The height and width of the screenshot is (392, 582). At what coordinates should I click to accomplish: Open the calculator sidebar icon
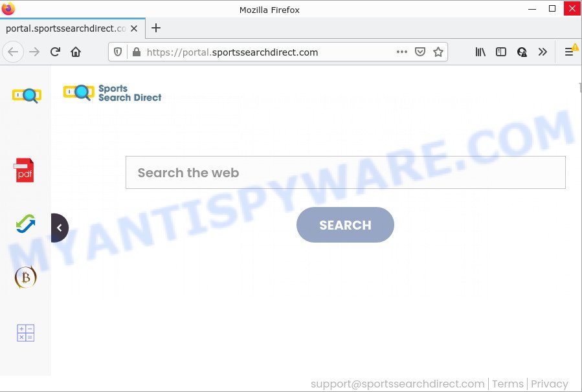(x=26, y=332)
